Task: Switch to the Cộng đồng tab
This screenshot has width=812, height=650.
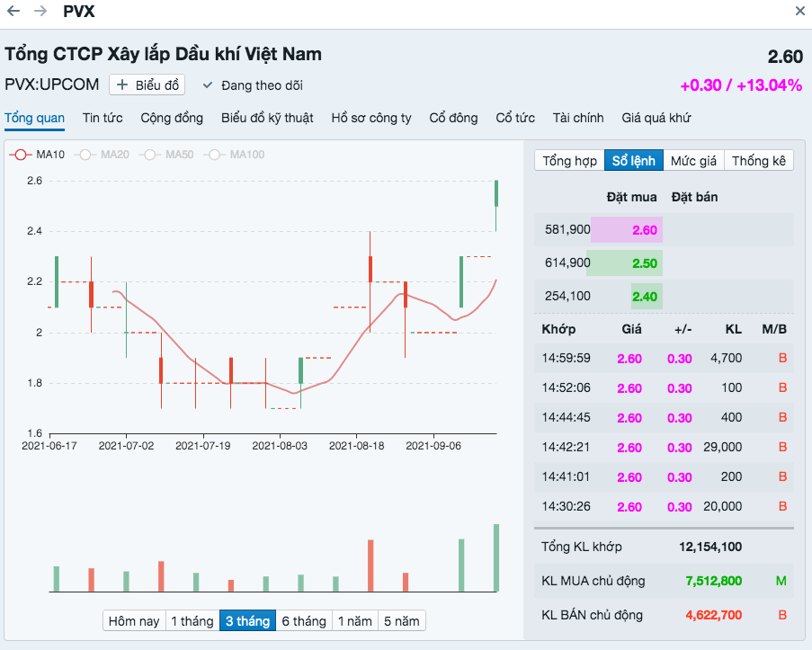Action: point(172,118)
